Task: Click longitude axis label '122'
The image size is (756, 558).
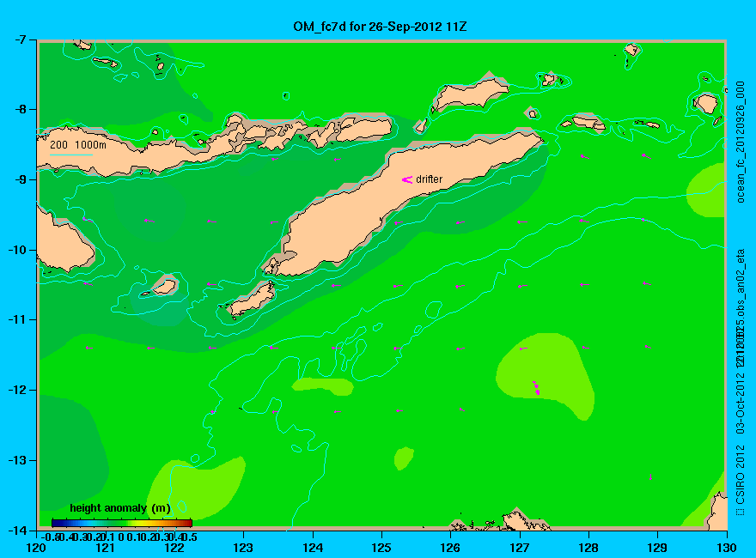Action: [174, 548]
